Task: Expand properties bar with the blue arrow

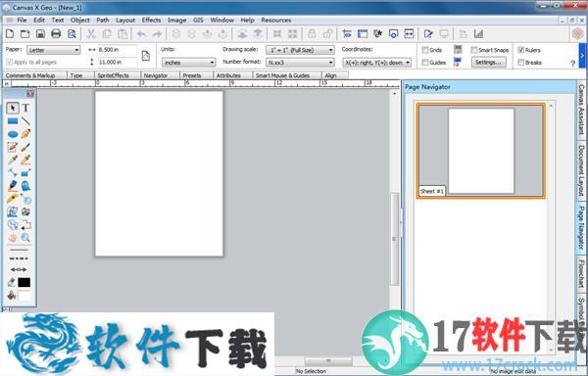Action: pos(582,56)
